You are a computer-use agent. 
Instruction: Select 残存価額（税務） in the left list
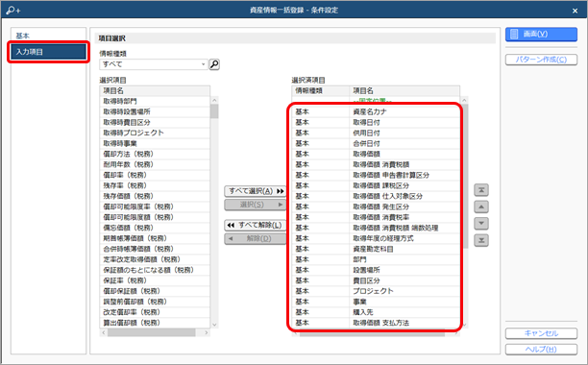point(155,196)
